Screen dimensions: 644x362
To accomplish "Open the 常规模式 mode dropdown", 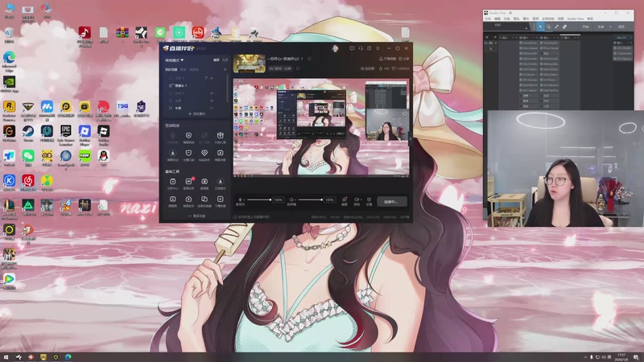I will pos(175,60).
